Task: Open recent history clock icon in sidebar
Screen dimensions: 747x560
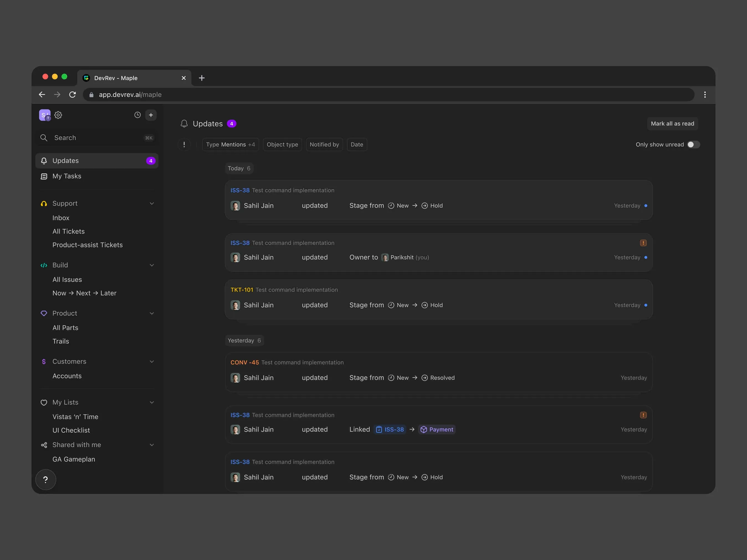Action: point(137,115)
